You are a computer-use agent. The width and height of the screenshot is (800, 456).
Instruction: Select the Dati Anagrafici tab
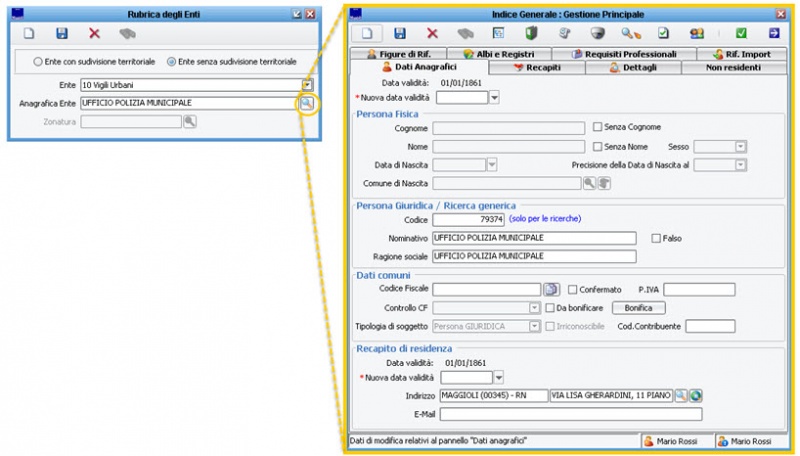[419, 67]
